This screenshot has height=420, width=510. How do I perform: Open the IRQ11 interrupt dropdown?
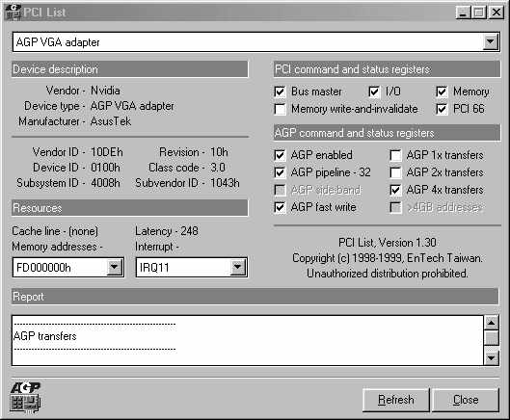[x=237, y=267]
